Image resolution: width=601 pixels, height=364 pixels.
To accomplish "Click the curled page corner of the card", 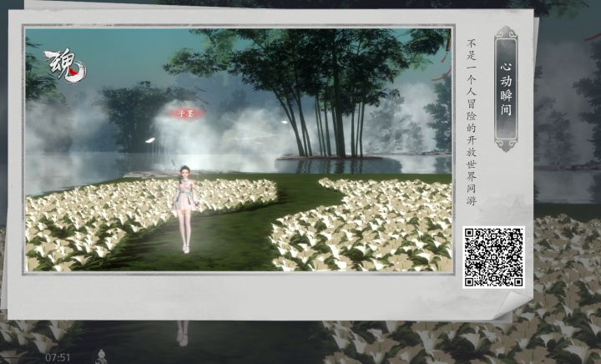I will click(x=512, y=305).
